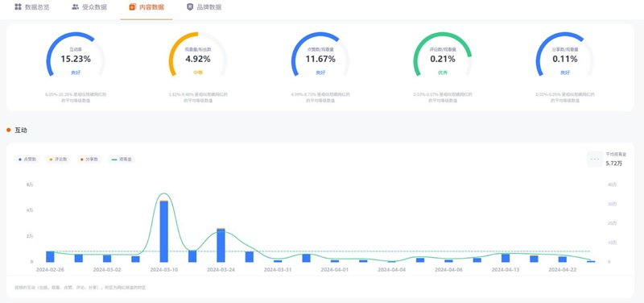Click the tallest bar at 2024-03-10
The width and height of the screenshot is (644, 303).
164,231
